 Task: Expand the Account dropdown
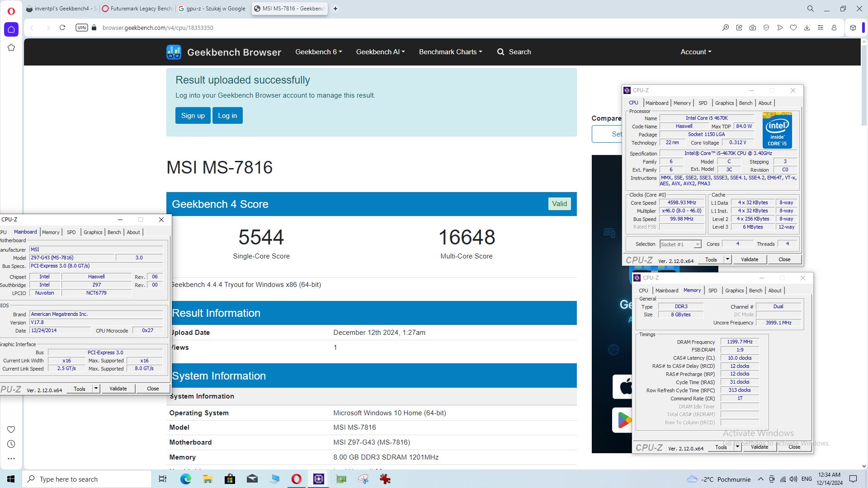696,52
